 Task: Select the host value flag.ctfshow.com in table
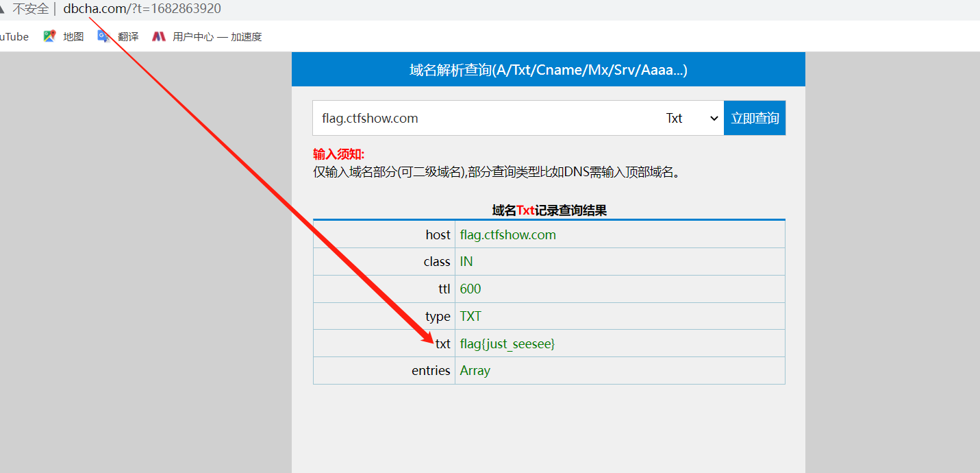coord(507,234)
